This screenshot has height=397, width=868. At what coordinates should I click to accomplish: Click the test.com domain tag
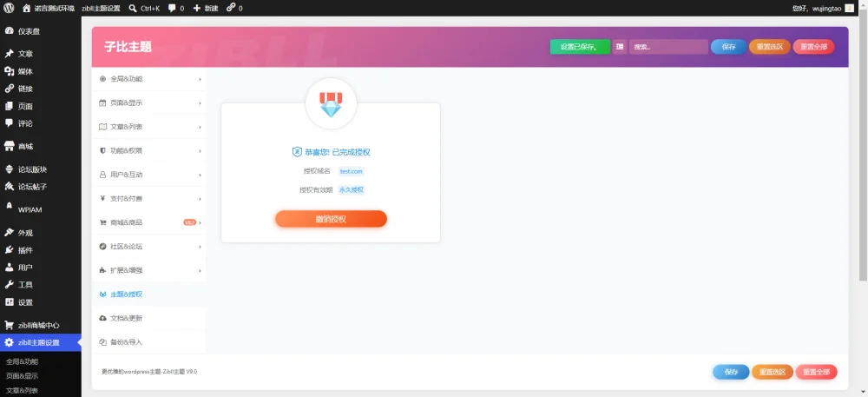pyautogui.click(x=351, y=172)
